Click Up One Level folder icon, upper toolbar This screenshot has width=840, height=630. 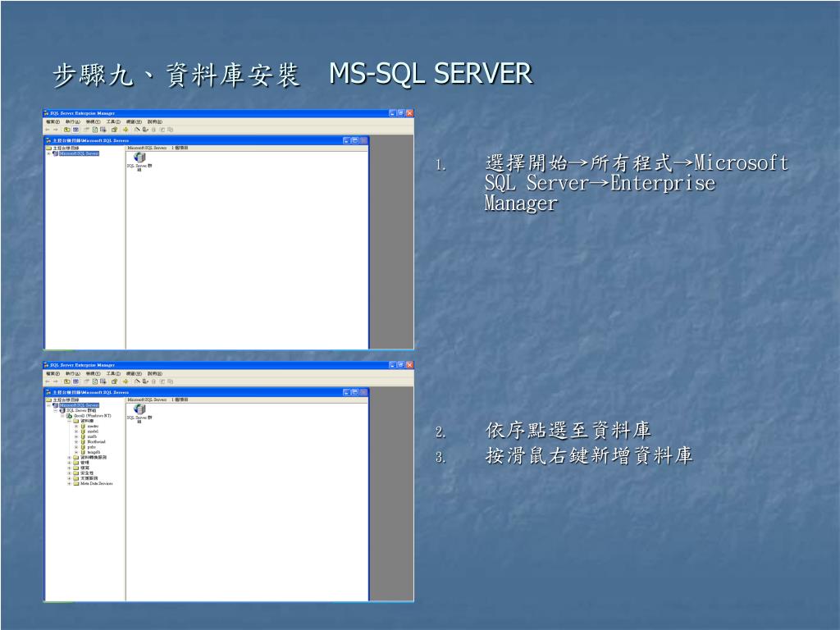point(67,130)
